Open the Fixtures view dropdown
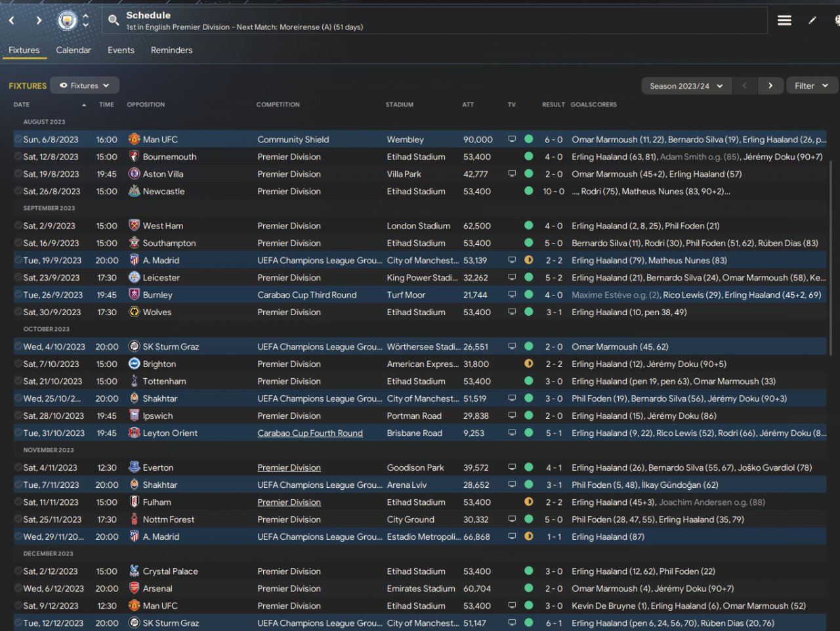Viewport: 840px width, 631px height. 85,85
